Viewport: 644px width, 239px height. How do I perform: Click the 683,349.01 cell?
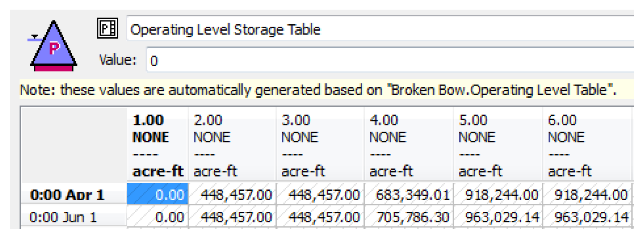click(408, 195)
